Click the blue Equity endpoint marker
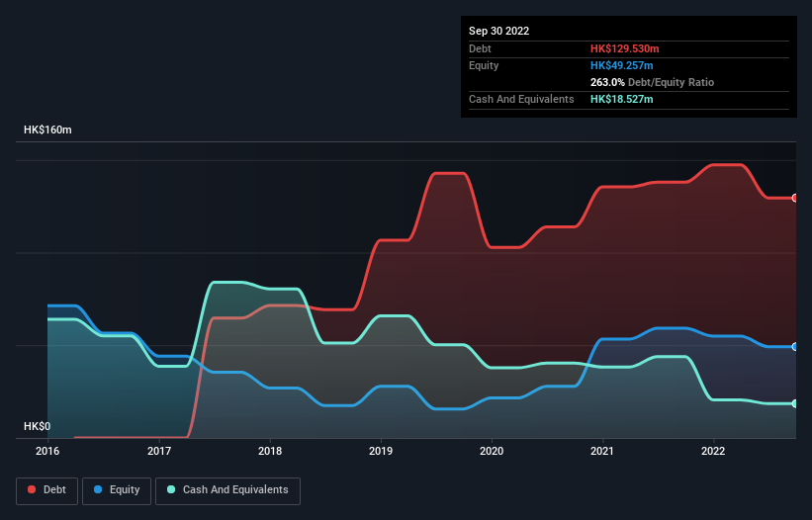Screen dimensions: 812x520 click(x=795, y=347)
